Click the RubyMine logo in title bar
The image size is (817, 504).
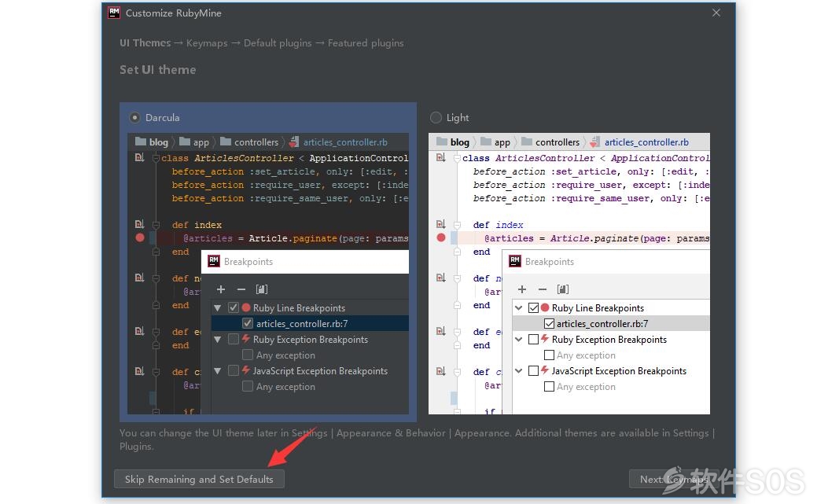113,13
